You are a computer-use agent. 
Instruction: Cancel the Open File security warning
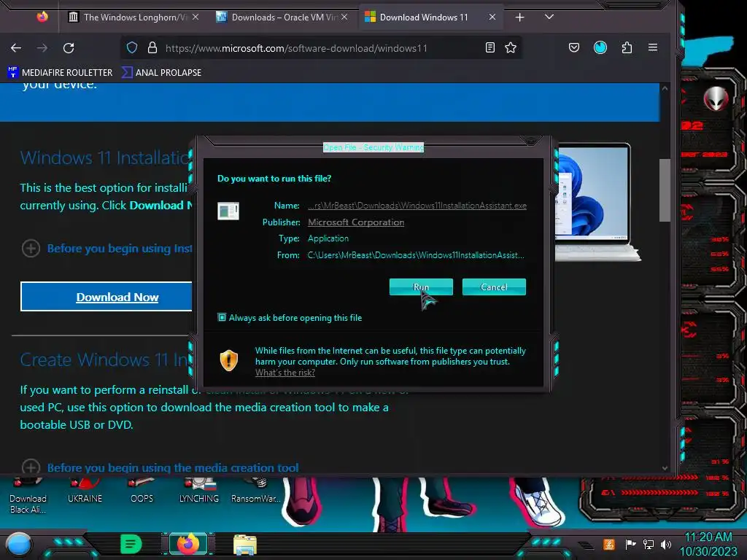(494, 287)
